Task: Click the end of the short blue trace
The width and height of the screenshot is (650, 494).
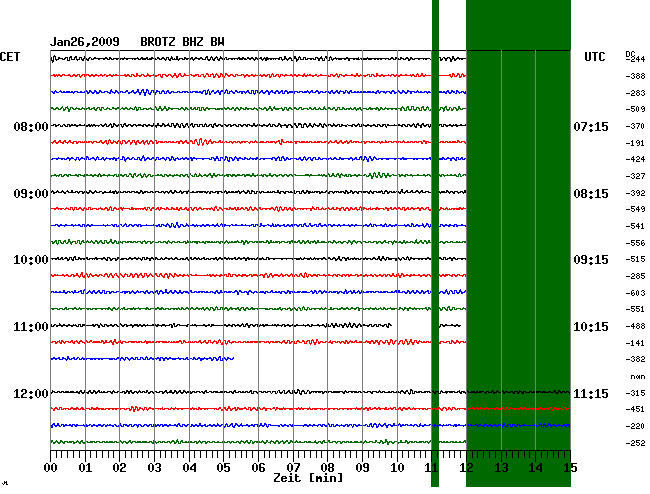Action: (233, 358)
